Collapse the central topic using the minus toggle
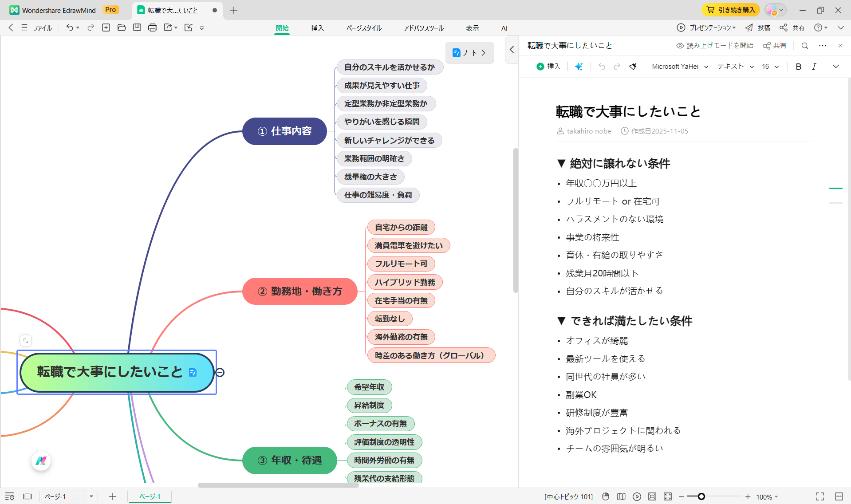Image resolution: width=851 pixels, height=504 pixels. (219, 373)
